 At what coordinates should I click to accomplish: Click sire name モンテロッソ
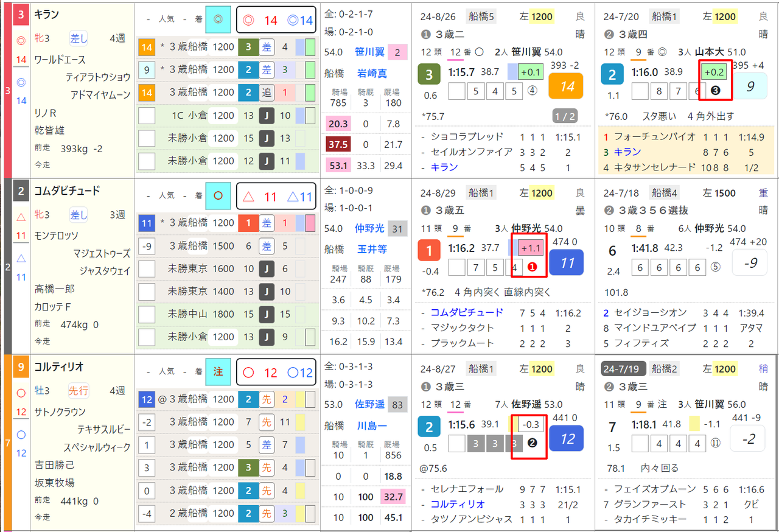55,236
